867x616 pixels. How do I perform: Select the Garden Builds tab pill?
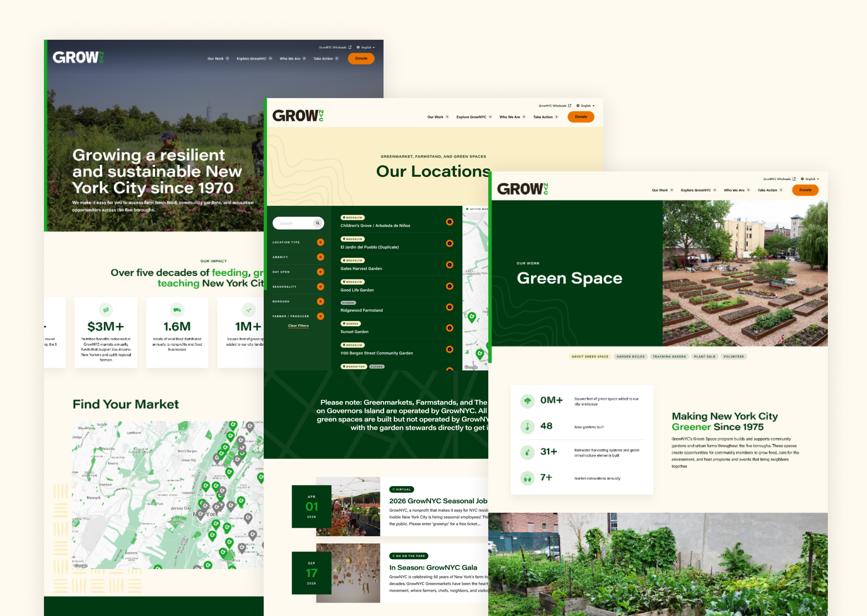[x=630, y=357]
